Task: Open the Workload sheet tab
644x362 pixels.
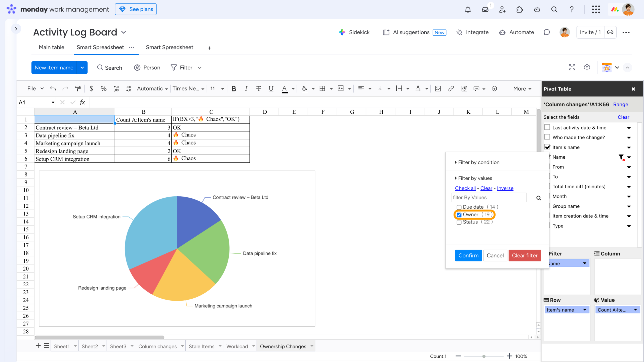Action: pyautogui.click(x=237, y=346)
